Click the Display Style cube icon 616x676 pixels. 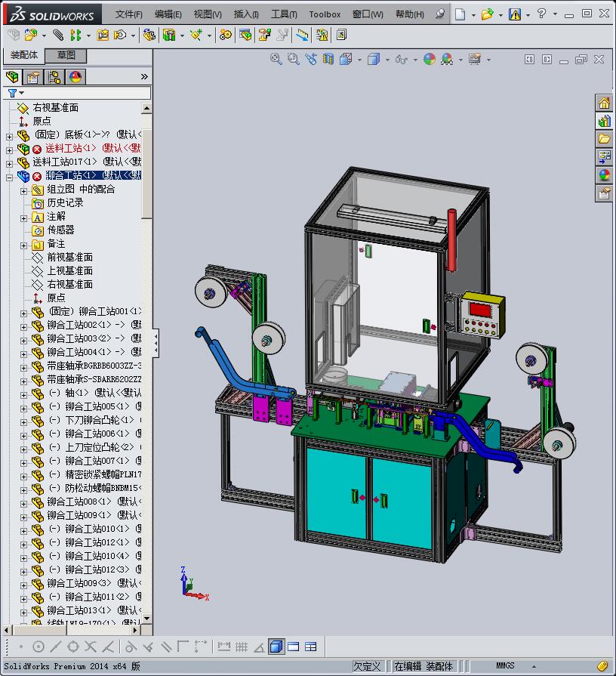click(374, 59)
